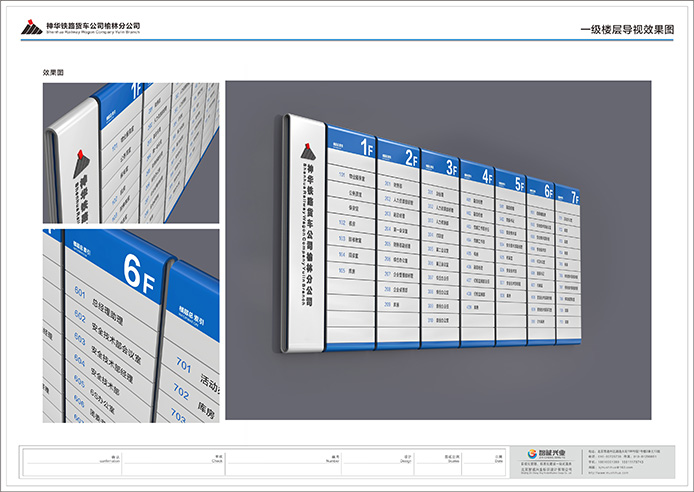Select header text 神华铁路货车公司榆林分公司
The height and width of the screenshot is (492, 694).
(x=93, y=26)
